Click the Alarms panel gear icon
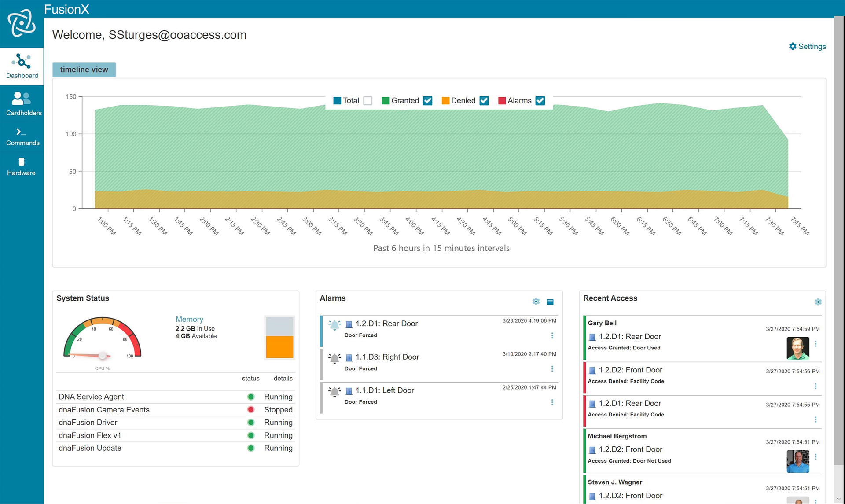Viewport: 845px width, 504px height. (536, 302)
